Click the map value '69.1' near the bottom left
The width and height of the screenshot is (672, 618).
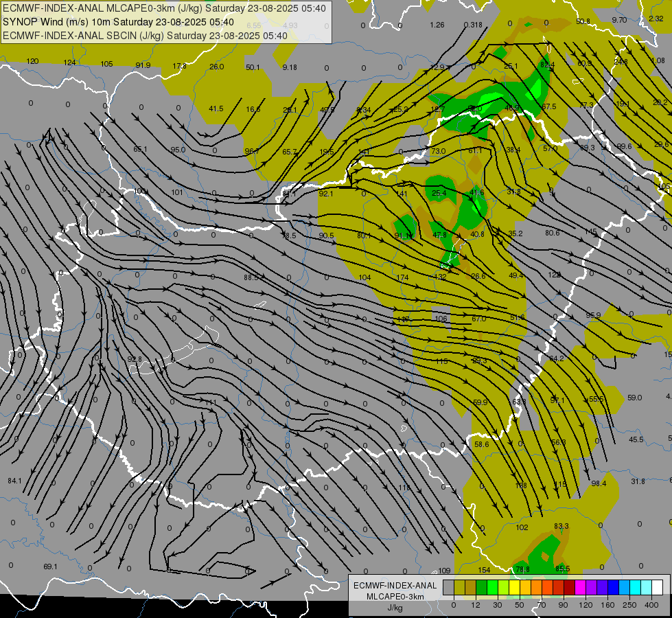coord(50,566)
